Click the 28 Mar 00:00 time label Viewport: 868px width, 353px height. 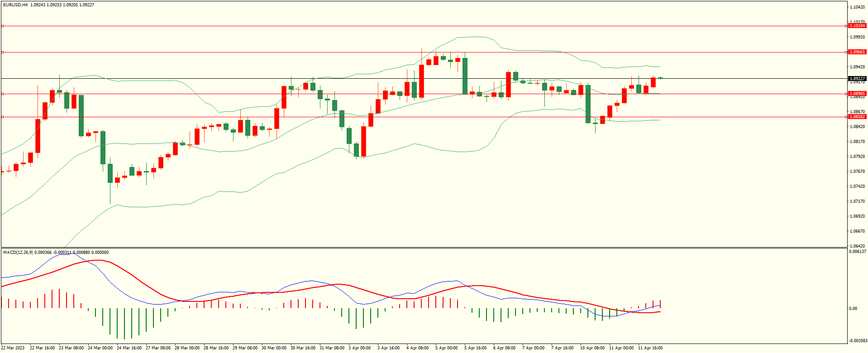[x=187, y=348]
